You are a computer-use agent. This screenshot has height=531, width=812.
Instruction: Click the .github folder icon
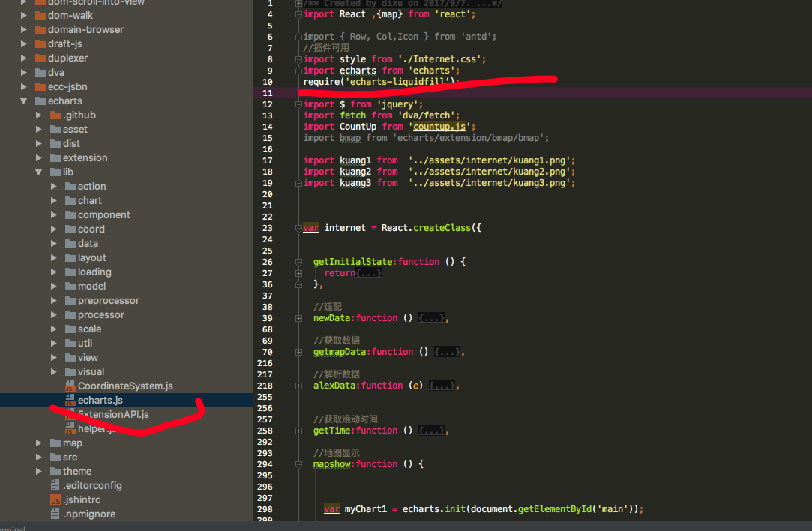click(54, 115)
